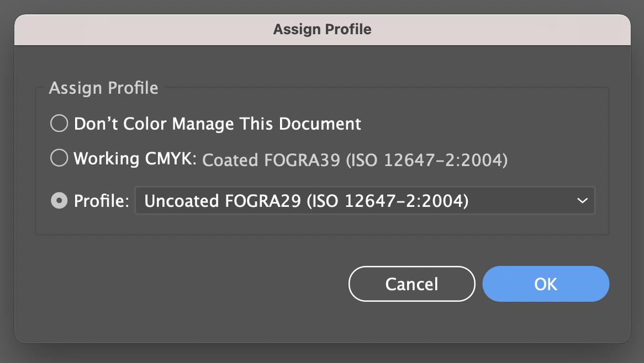
Task: Open the Profile dropdown menu
Action: (365, 201)
